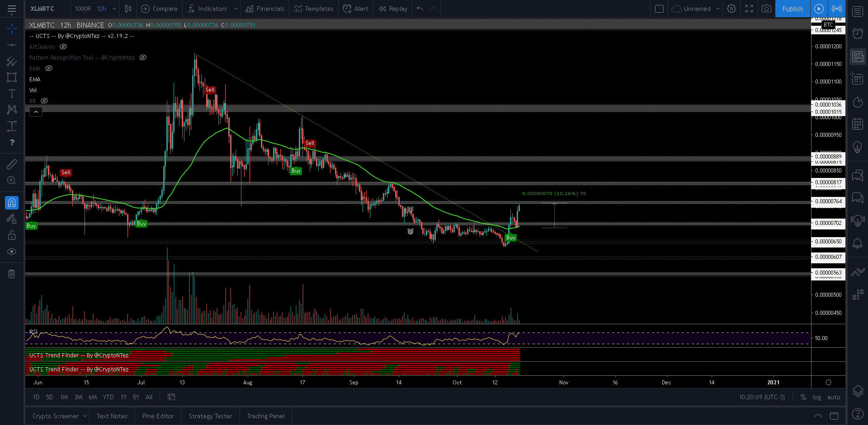Open the Strategy Tester tab

tap(210, 416)
